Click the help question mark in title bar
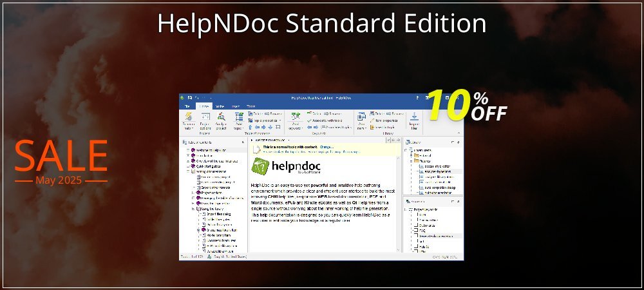Viewport: 644px width, 290px height. pos(417,98)
